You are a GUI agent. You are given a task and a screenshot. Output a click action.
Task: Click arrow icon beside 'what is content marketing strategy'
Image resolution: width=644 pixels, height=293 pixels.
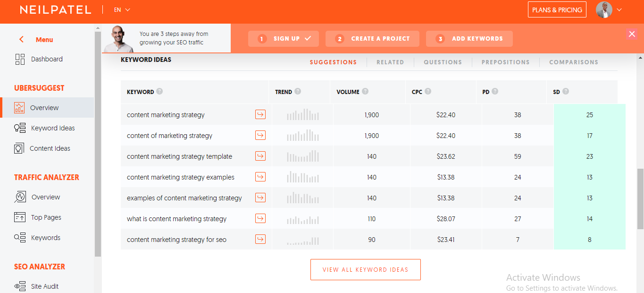(260, 218)
